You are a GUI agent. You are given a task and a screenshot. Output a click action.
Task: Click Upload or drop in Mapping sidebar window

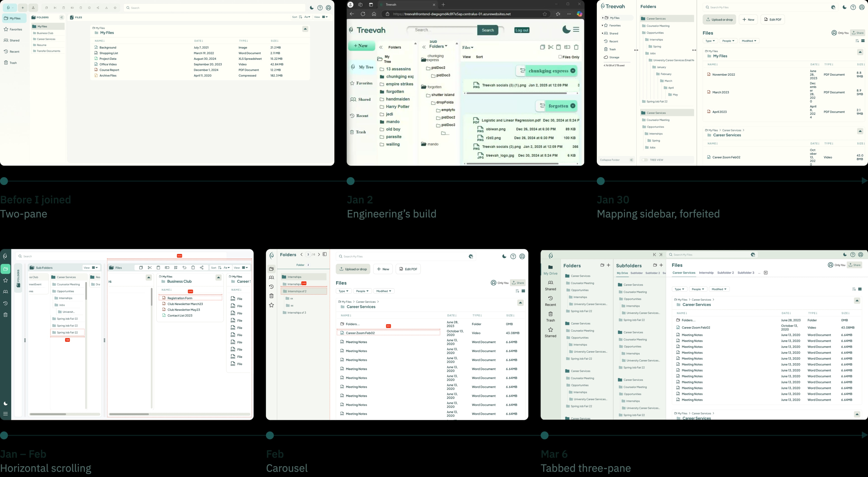point(719,19)
